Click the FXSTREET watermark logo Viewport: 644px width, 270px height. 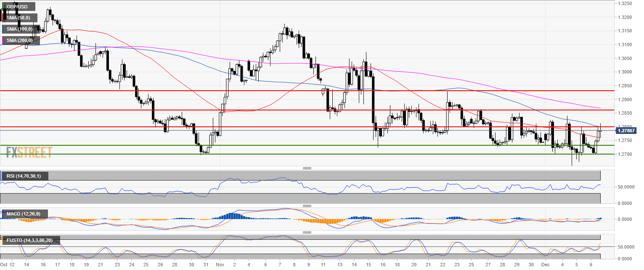click(x=29, y=152)
